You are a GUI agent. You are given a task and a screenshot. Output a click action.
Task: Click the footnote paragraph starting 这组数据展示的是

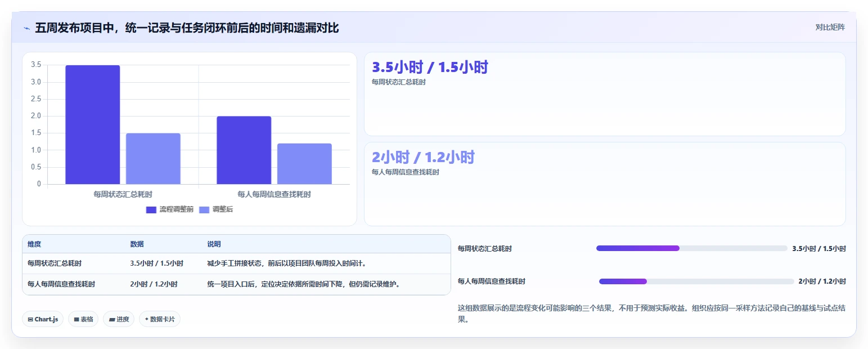(x=651, y=314)
